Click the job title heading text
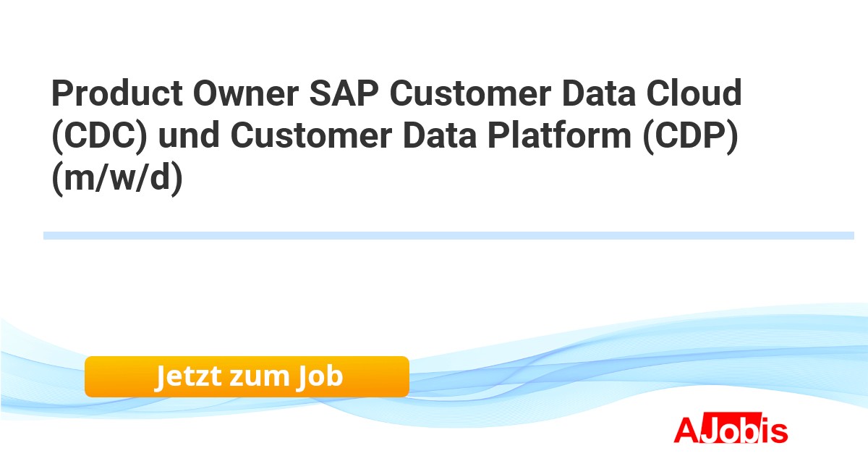The image size is (868, 456). coord(396,136)
